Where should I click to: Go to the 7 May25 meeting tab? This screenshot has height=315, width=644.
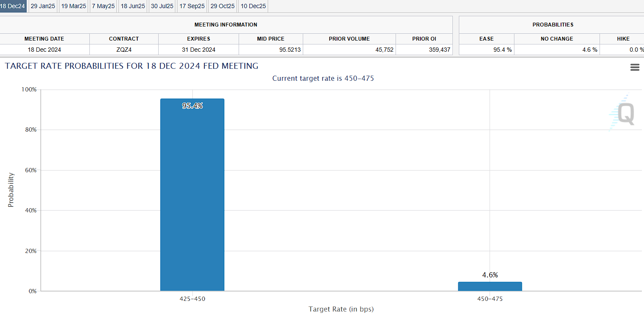pos(103,6)
